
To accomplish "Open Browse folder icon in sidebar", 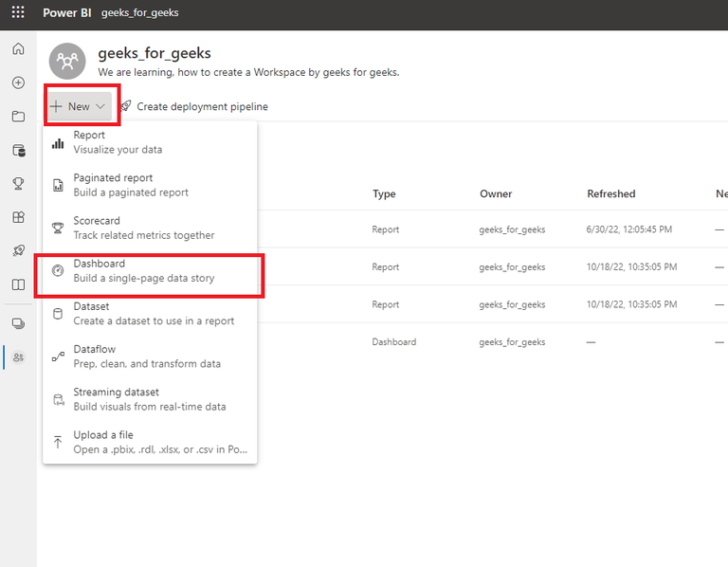I will [x=18, y=116].
